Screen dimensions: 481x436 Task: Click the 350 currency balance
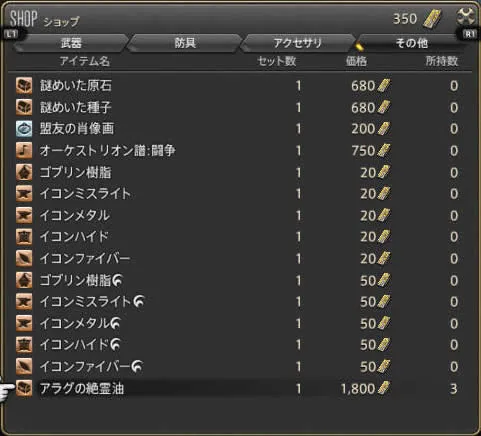tap(405, 19)
